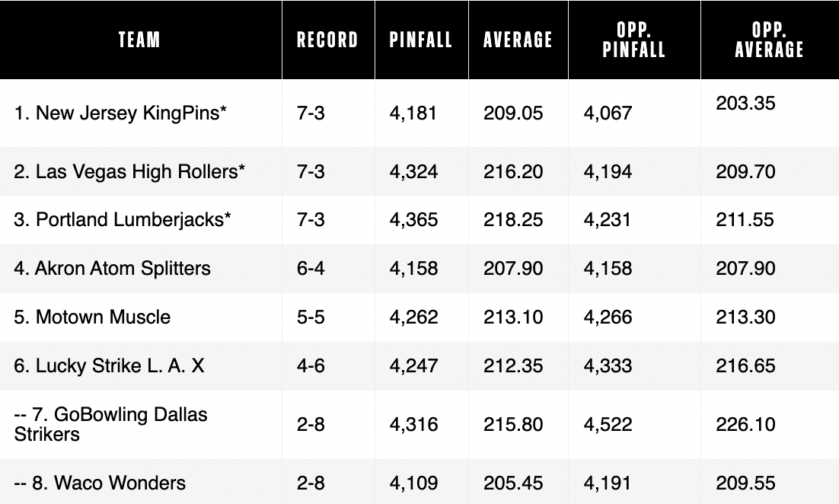The image size is (839, 504).
Task: Click the OPP. PINFALL column header
Action: [634, 40]
